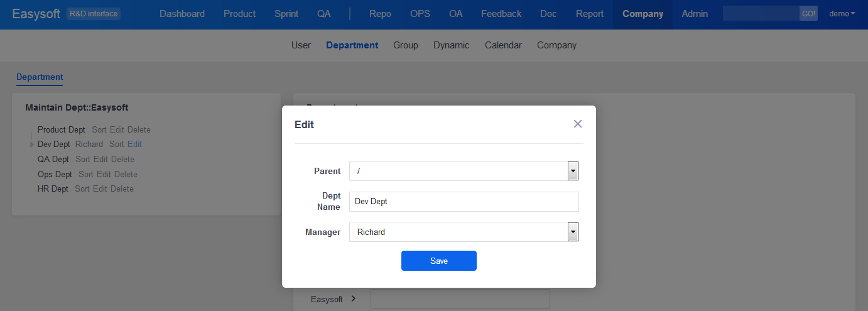Click the GO! search button

click(808, 13)
